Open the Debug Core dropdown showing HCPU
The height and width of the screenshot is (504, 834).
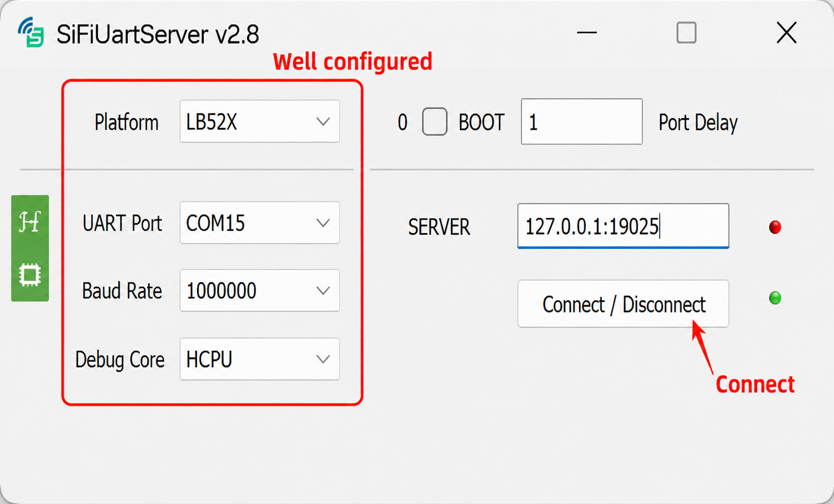260,359
